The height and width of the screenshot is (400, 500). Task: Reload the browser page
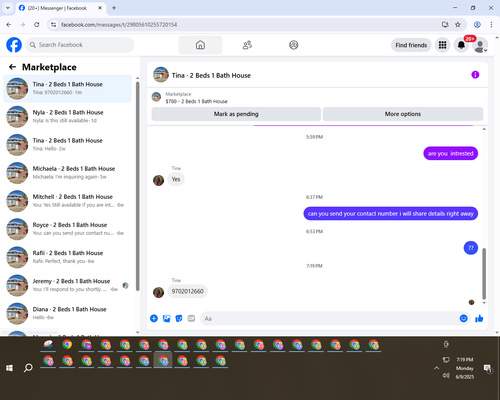tap(37, 24)
